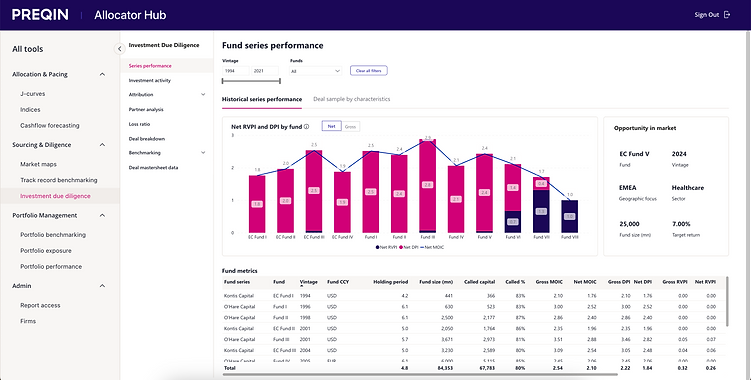Click the Sign Out exit icon
The width and height of the screenshot is (751, 380).
pos(727,15)
